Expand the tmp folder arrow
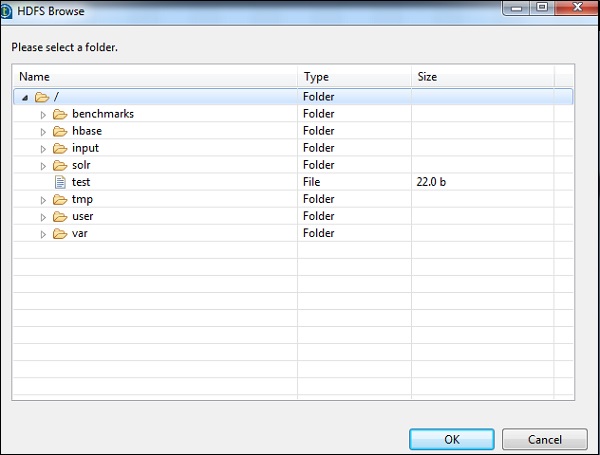 (x=43, y=200)
